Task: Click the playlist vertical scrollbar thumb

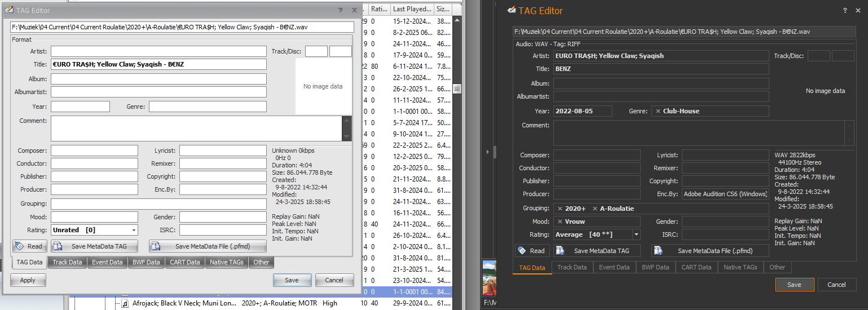Action: click(x=457, y=89)
